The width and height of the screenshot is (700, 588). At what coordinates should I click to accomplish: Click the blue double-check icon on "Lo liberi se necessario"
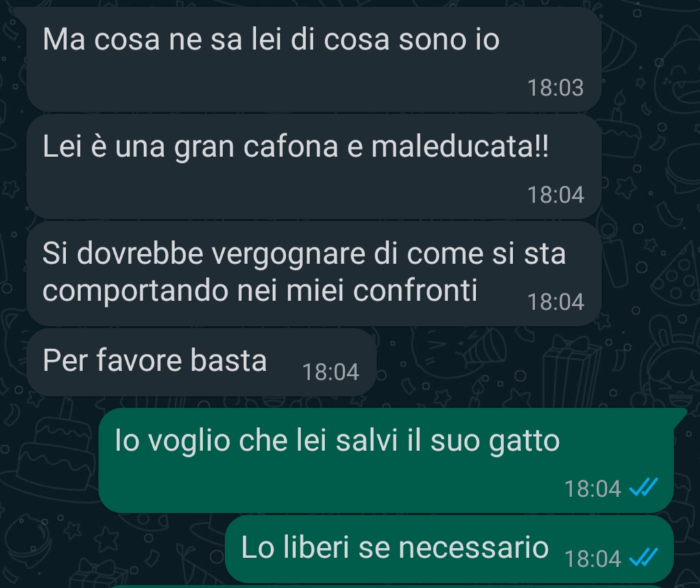644,557
